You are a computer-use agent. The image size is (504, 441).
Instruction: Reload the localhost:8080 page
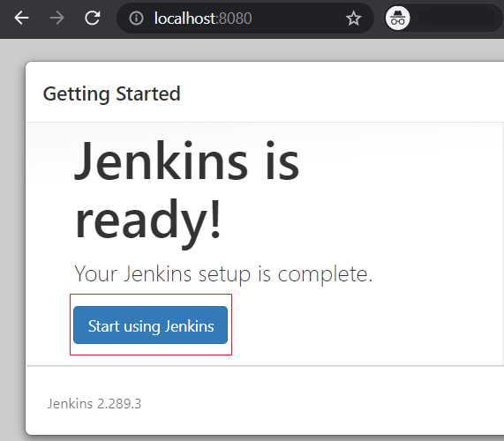pos(93,18)
